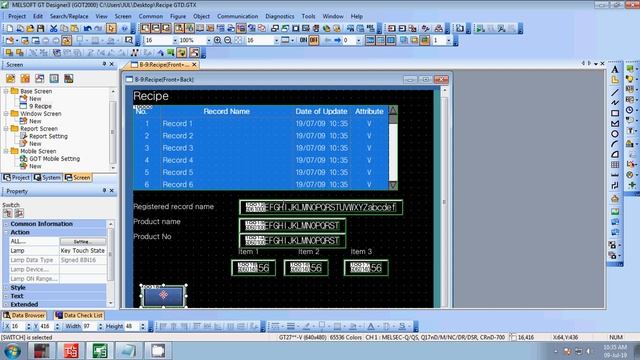
Task: Select the Polyline figure tool
Action: click(x=615, y=102)
